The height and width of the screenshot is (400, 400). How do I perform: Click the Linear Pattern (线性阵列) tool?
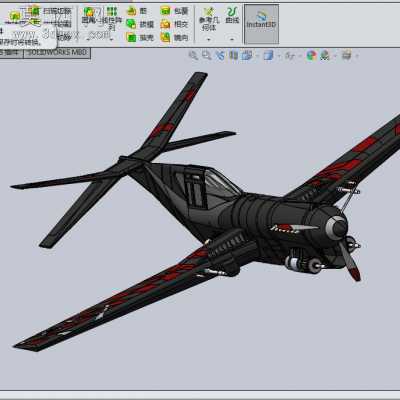tap(112, 19)
